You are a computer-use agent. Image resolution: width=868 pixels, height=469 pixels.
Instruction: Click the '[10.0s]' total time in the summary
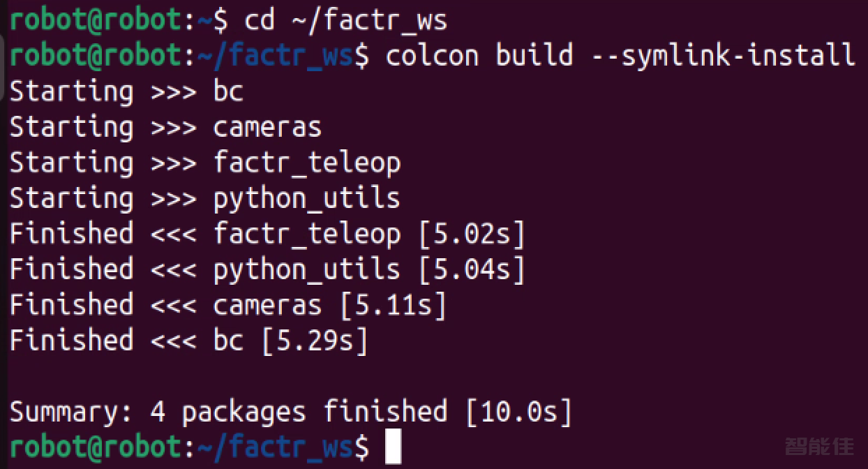[x=518, y=412]
